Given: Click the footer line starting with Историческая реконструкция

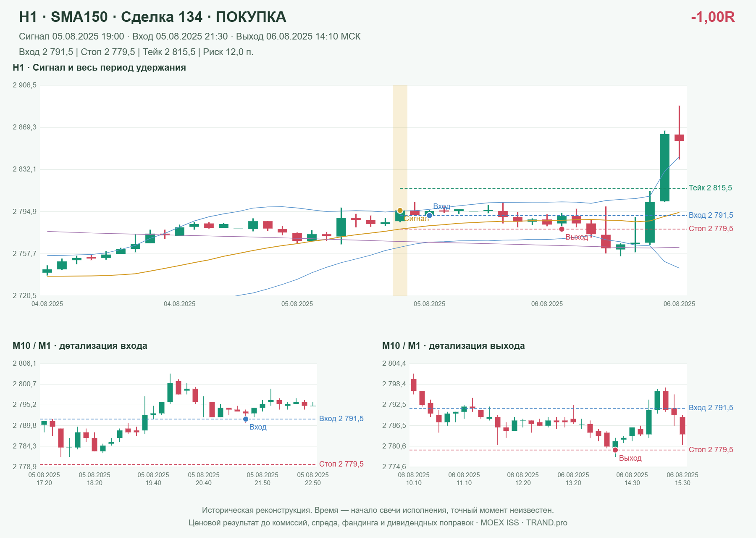Looking at the screenshot, I should click(378, 510).
